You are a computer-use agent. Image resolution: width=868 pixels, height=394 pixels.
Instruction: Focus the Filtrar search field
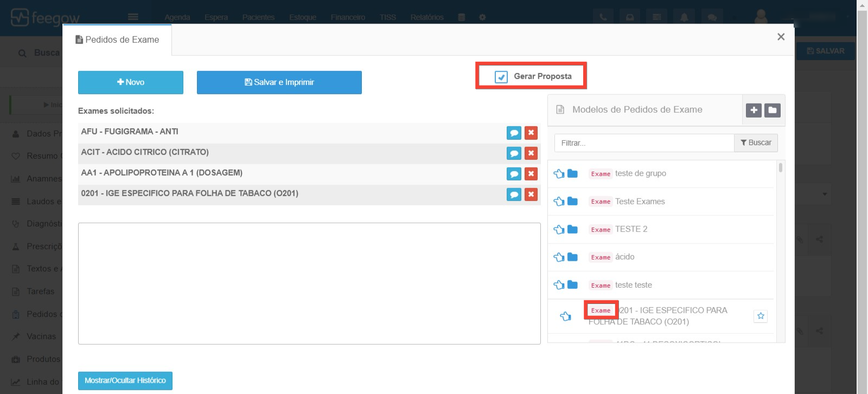(x=644, y=143)
